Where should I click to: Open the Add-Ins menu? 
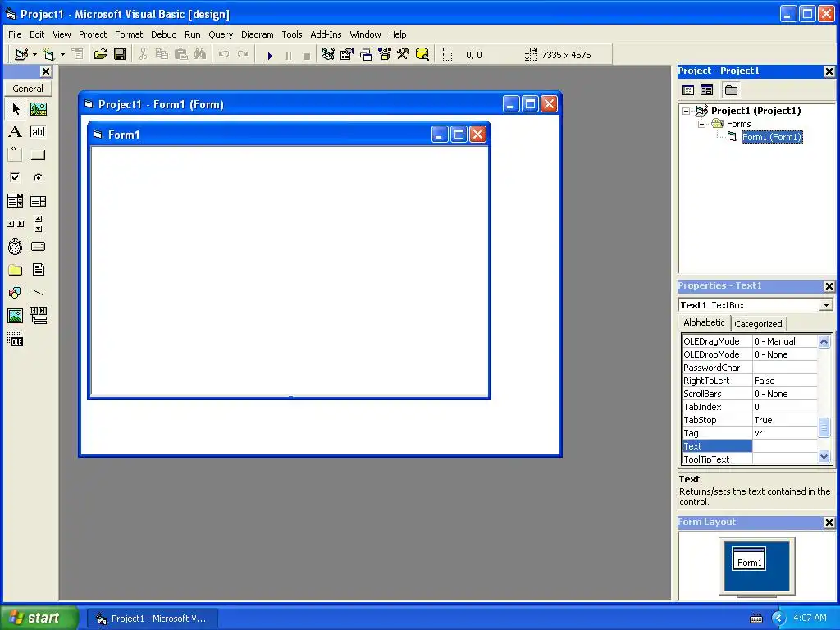326,34
